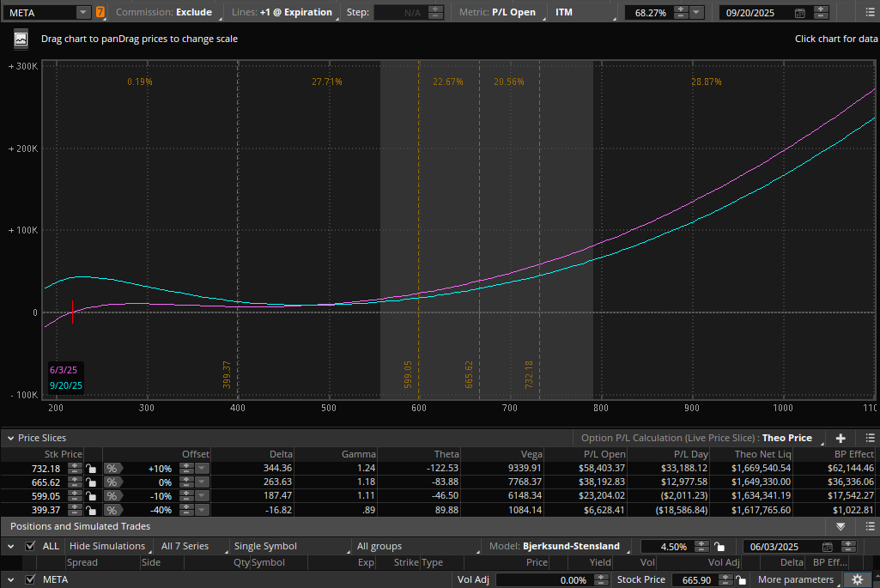Open the META symbol dropdown arrow
This screenshot has height=588, width=880.
click(82, 12)
